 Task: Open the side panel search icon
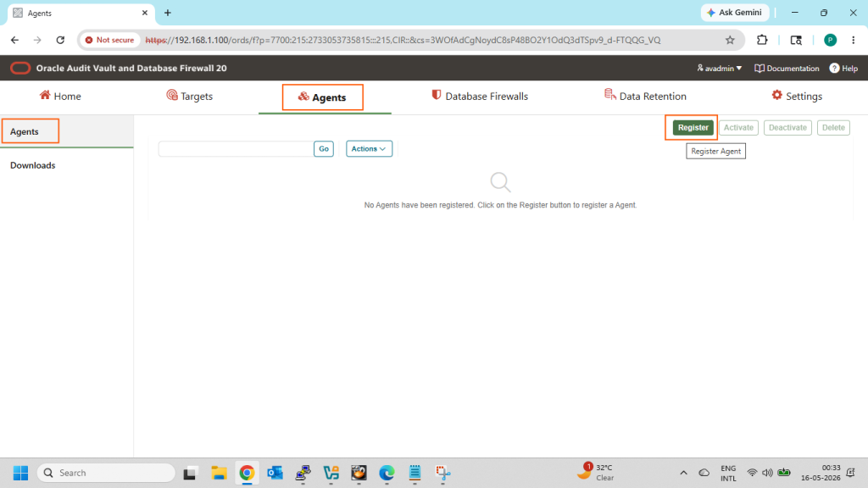pos(796,40)
